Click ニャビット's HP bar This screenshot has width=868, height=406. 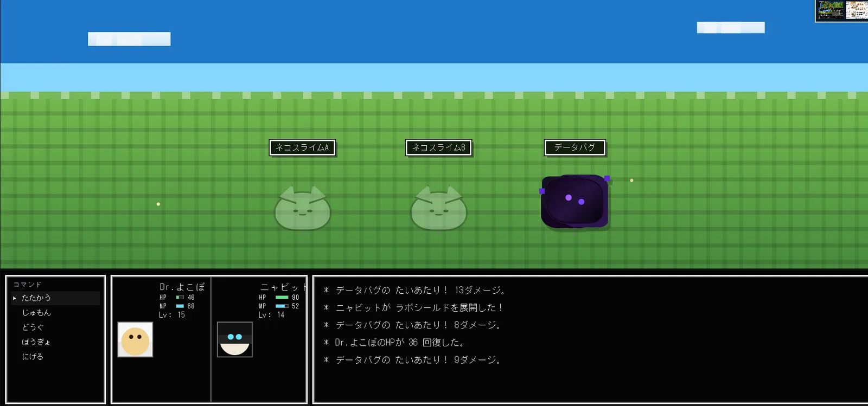coord(282,298)
